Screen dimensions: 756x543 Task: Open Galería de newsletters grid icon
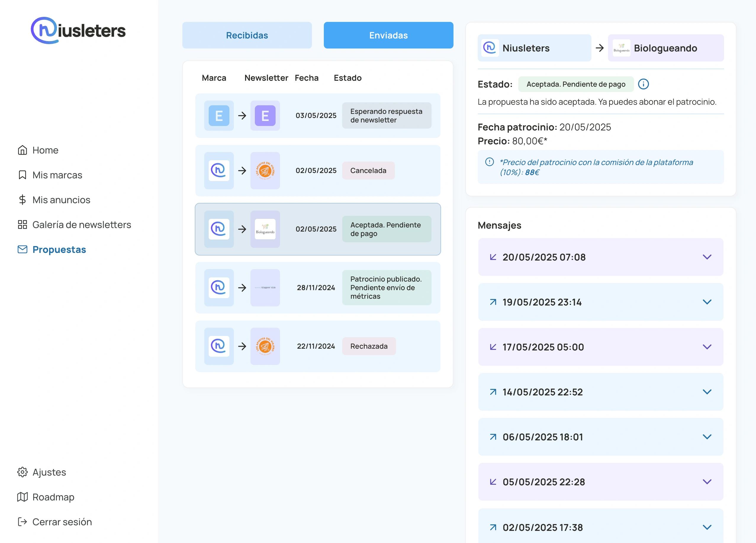(22, 224)
